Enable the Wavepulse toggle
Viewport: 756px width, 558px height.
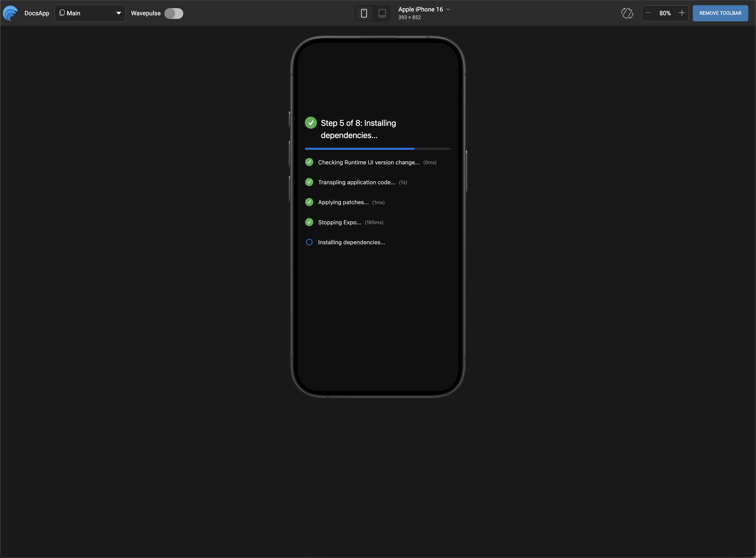pyautogui.click(x=174, y=14)
